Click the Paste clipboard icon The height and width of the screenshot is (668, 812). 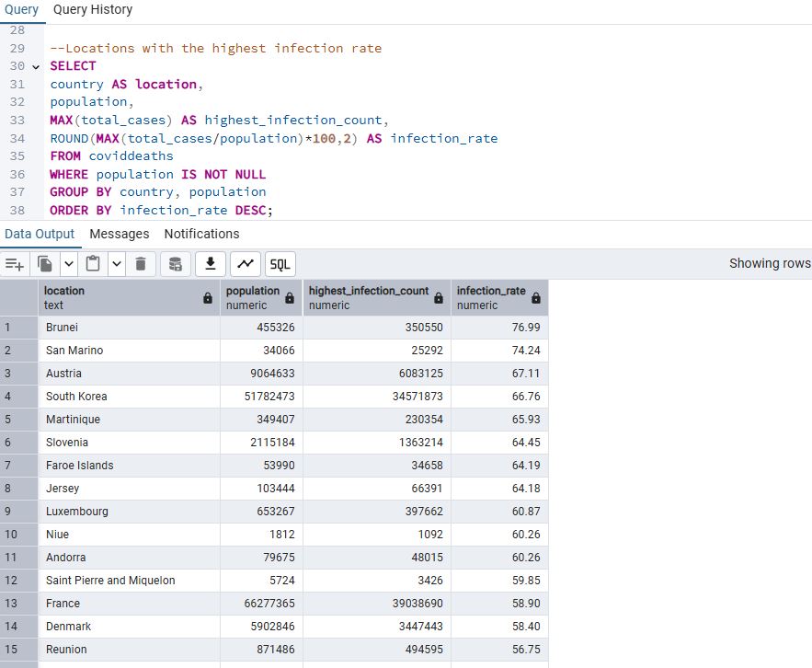click(92, 264)
